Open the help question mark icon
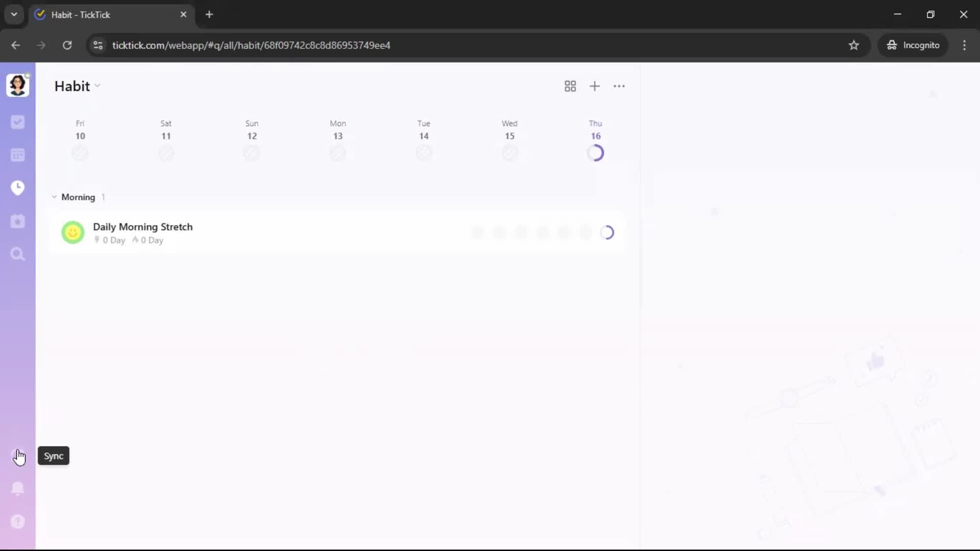The width and height of the screenshot is (980, 551). (x=17, y=521)
